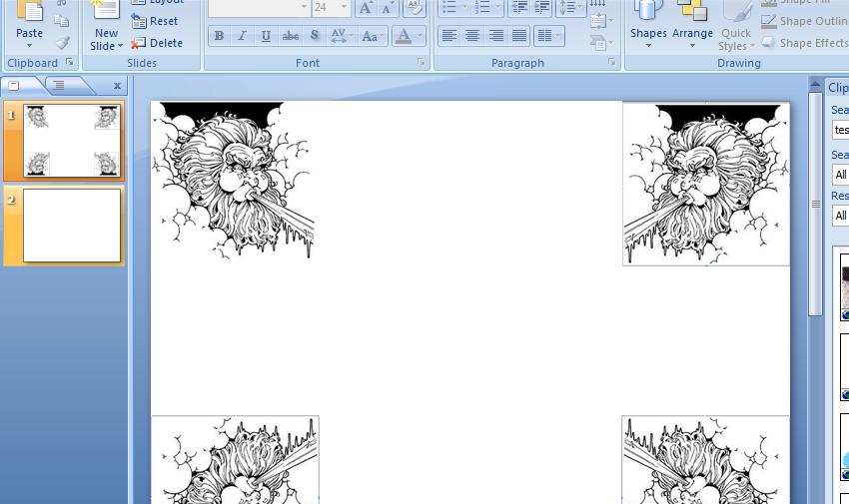Open the Font group dialog launcher
This screenshot has height=504, width=849.
coord(421,62)
